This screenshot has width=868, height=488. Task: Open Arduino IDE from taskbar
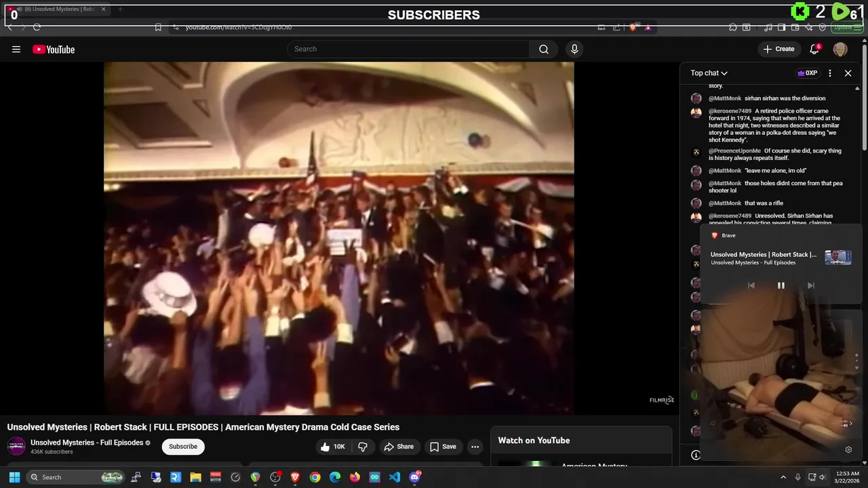tap(374, 477)
